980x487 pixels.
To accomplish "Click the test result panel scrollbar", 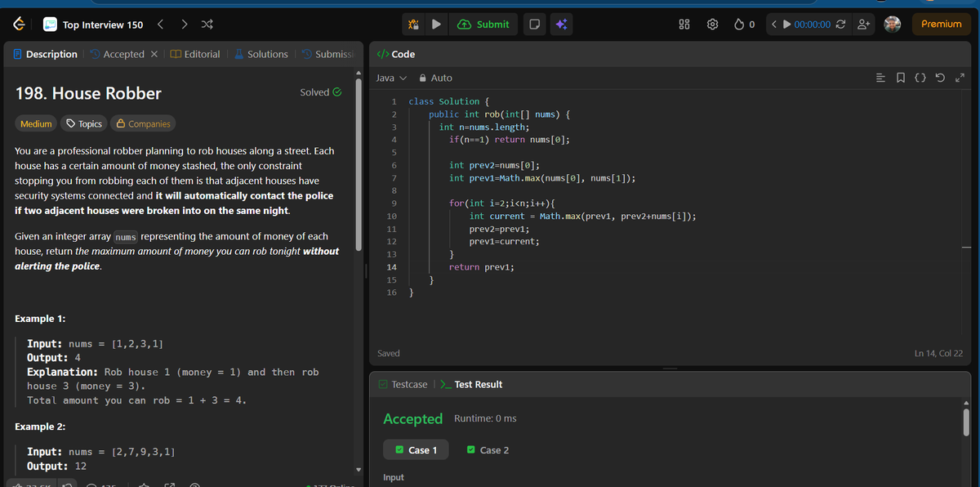I will point(964,421).
